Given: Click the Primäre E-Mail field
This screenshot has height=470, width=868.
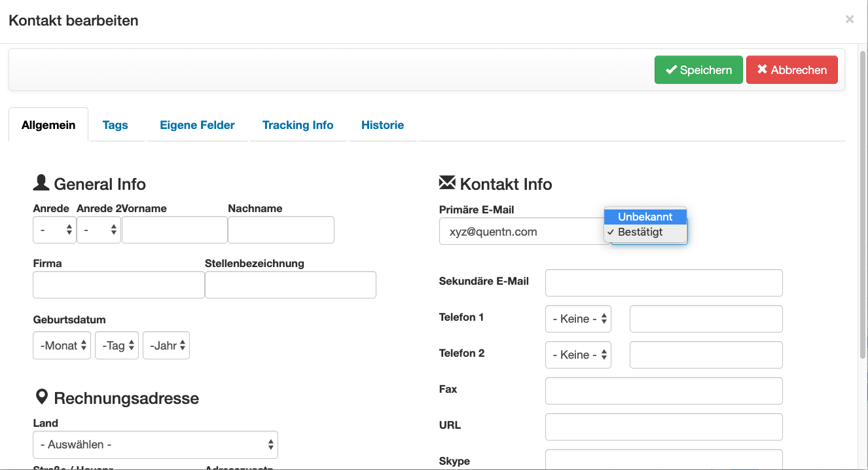Looking at the screenshot, I should (x=520, y=232).
